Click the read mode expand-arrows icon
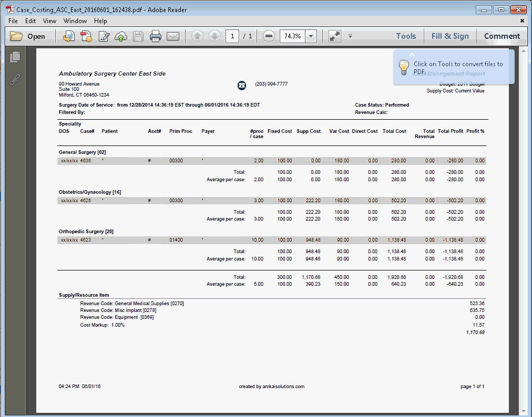 [334, 36]
